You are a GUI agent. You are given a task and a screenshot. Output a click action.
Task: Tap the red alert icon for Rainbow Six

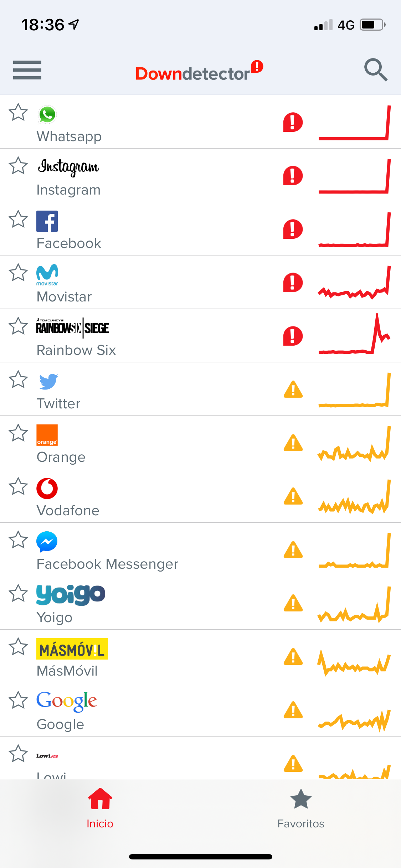pos(293,336)
